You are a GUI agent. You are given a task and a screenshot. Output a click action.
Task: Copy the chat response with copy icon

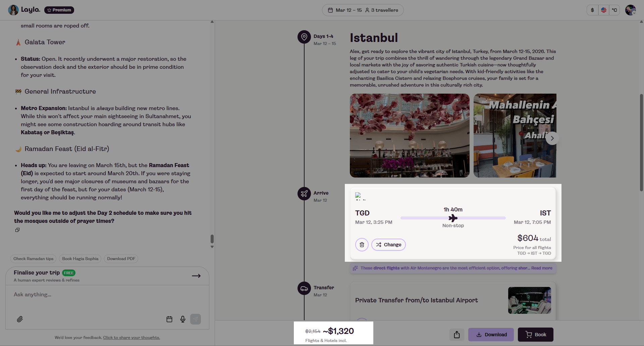click(x=17, y=230)
